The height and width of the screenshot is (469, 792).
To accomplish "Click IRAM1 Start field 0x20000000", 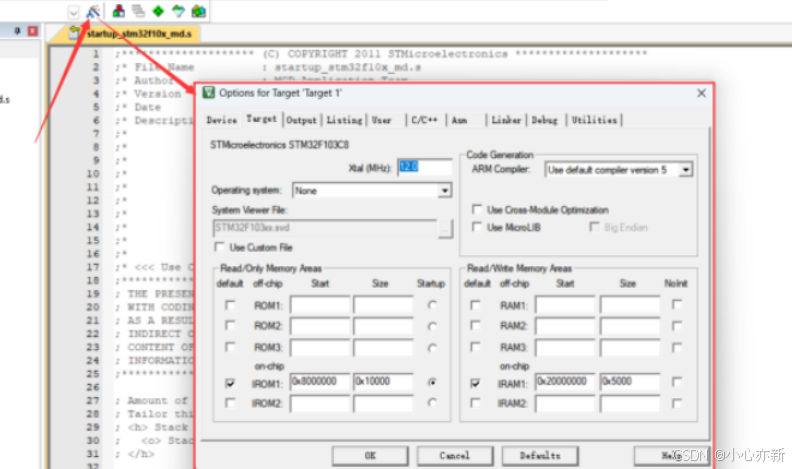I will pos(566,382).
